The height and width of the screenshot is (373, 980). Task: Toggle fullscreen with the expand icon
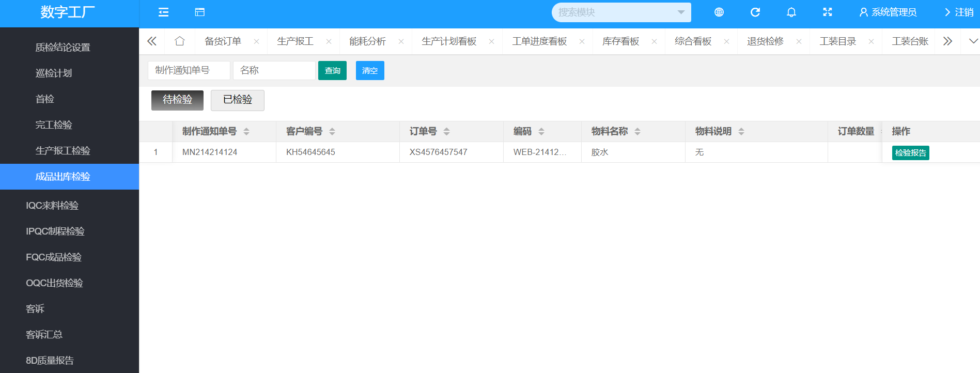coord(827,12)
